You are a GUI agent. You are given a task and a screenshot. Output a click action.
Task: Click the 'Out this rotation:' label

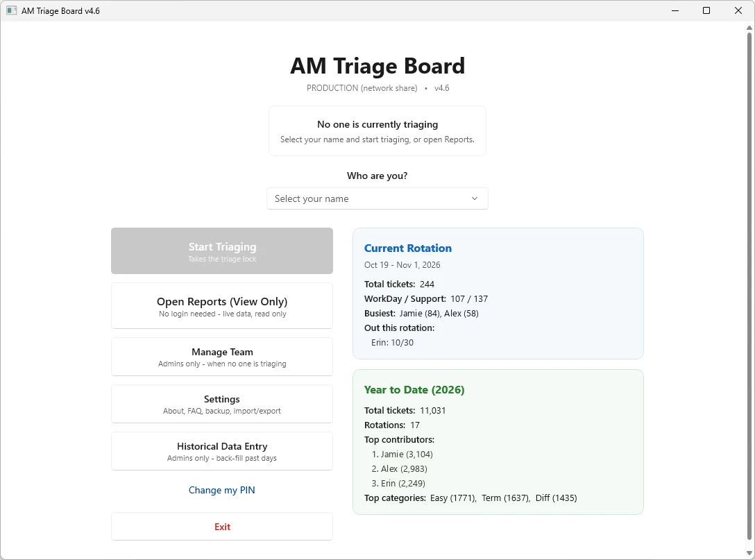[x=399, y=328]
